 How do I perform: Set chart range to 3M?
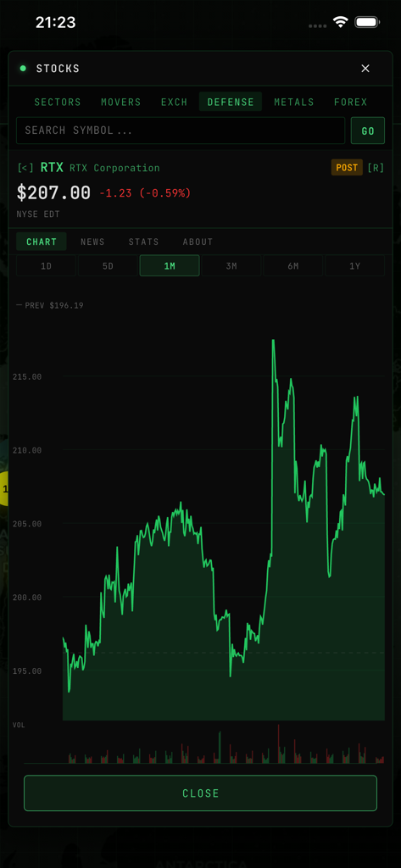pos(231,265)
